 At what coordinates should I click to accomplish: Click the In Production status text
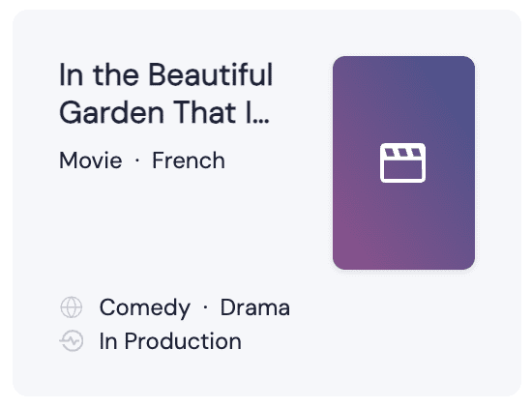(170, 341)
